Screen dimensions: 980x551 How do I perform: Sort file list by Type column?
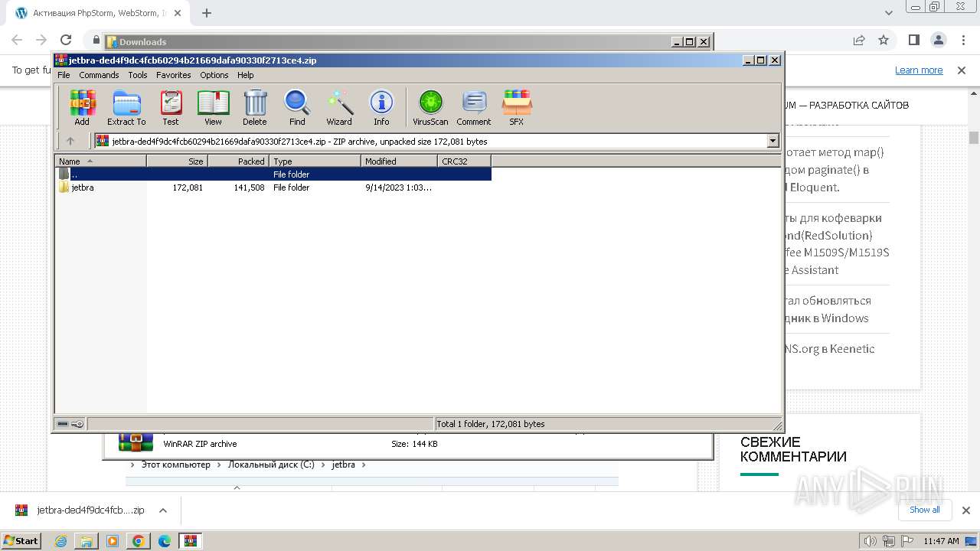pos(315,161)
